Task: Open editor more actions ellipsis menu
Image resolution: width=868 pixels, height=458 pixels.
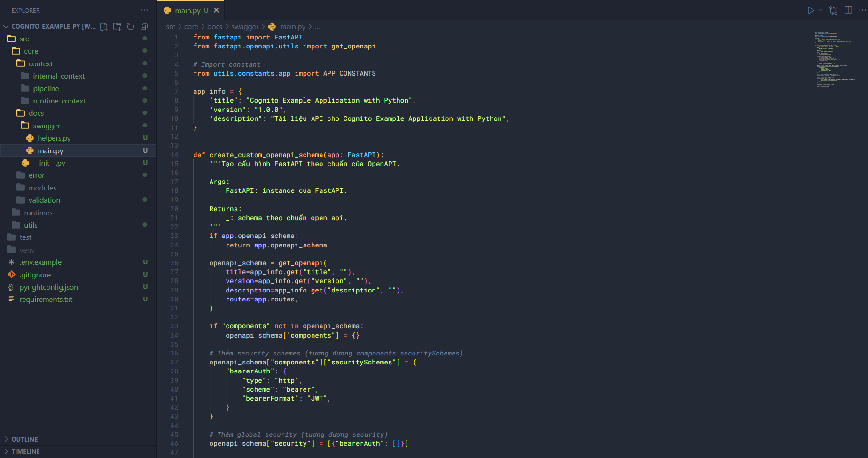Action: [862, 10]
